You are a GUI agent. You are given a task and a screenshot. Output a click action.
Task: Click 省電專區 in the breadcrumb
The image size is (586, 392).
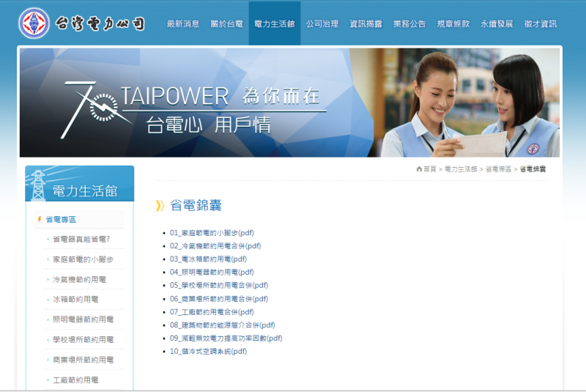[498, 169]
